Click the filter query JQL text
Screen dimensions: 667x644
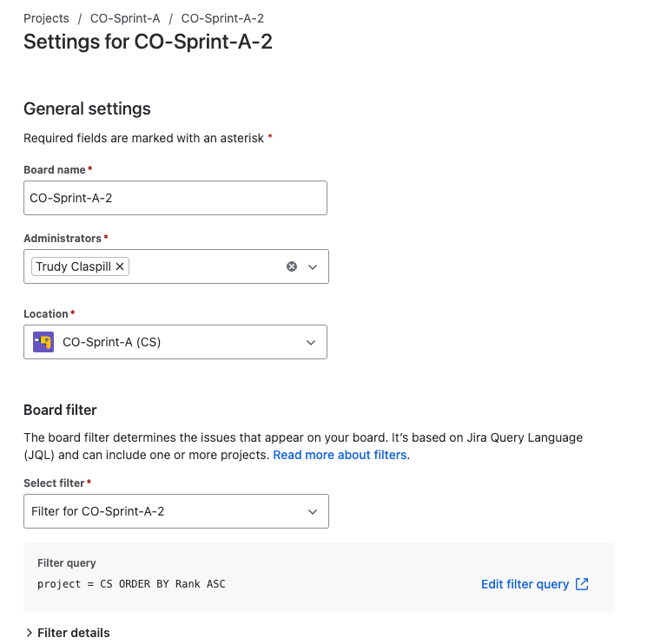pos(131,584)
